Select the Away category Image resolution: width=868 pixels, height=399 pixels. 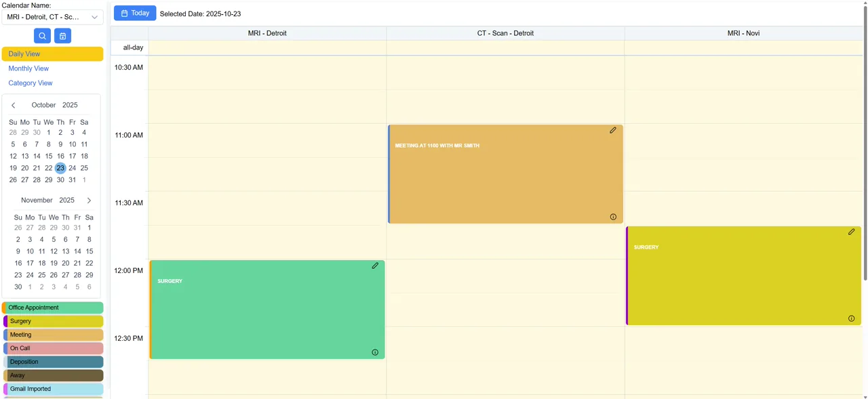tap(53, 375)
